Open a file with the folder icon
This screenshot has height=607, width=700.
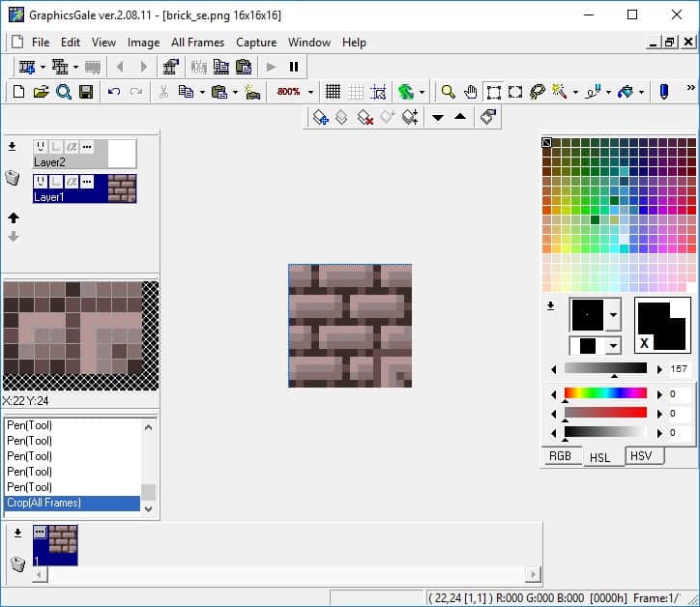[41, 92]
